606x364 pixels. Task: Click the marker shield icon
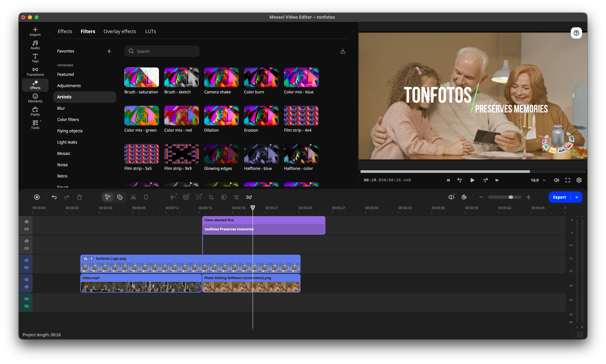coord(146,197)
